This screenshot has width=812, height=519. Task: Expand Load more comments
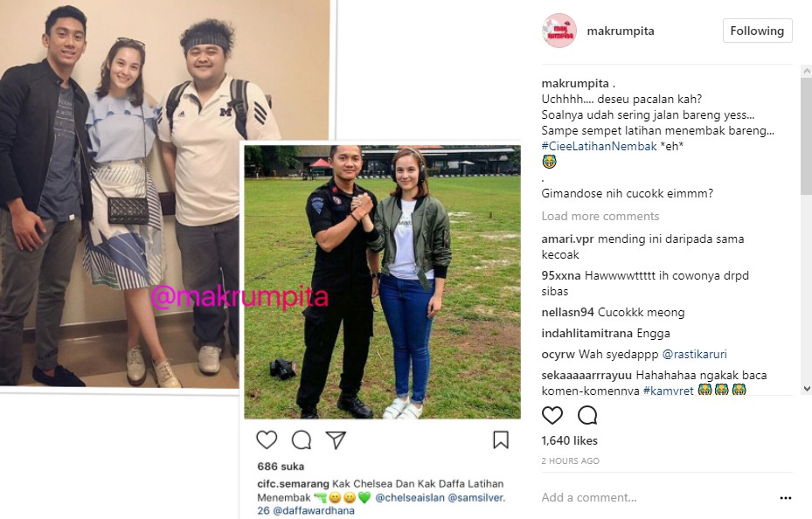tap(600, 217)
